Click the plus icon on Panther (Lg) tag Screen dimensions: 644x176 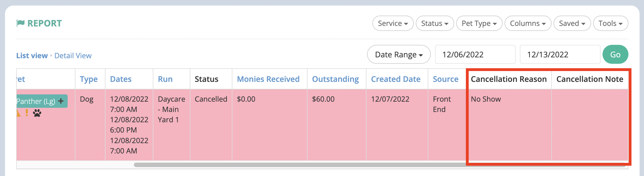[x=61, y=101]
